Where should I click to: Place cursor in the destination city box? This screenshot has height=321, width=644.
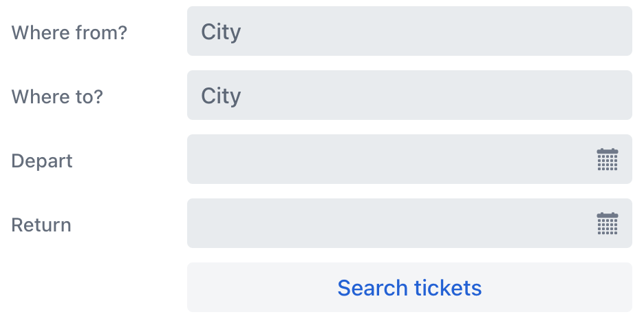click(409, 96)
